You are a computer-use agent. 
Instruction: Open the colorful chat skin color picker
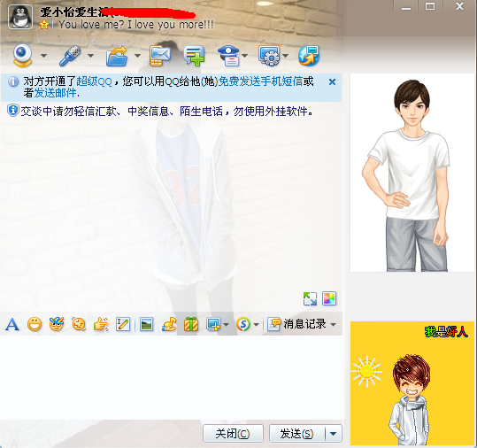click(329, 298)
